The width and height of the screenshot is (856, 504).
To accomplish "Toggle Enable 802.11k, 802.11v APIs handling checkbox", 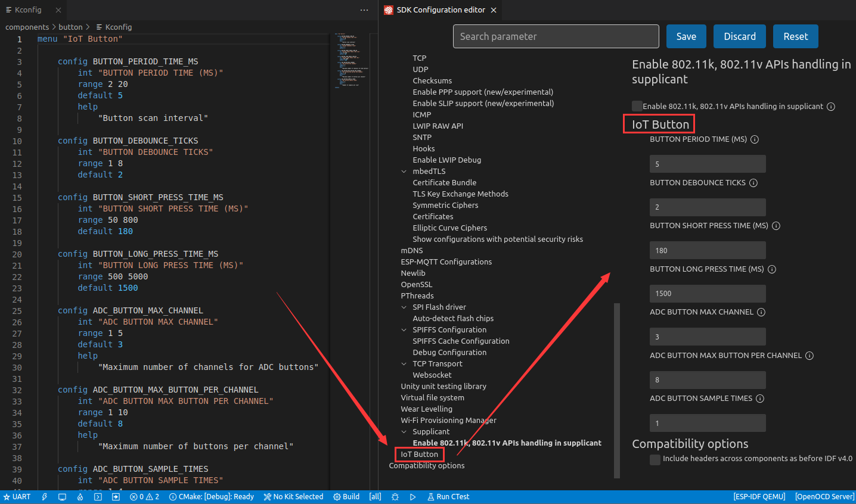I will pyautogui.click(x=637, y=106).
